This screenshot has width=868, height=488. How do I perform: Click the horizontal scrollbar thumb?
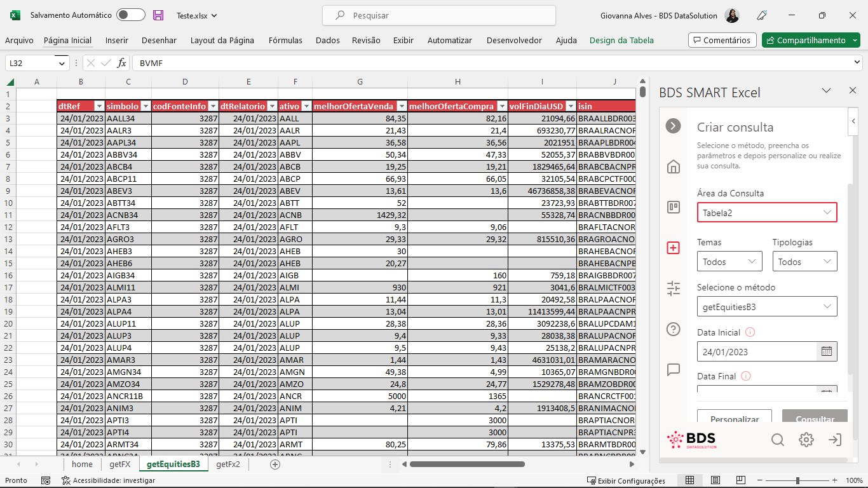pos(467,464)
